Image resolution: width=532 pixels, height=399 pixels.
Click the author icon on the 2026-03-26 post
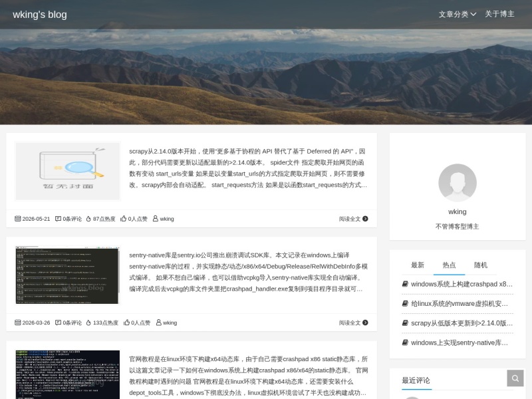(x=158, y=323)
